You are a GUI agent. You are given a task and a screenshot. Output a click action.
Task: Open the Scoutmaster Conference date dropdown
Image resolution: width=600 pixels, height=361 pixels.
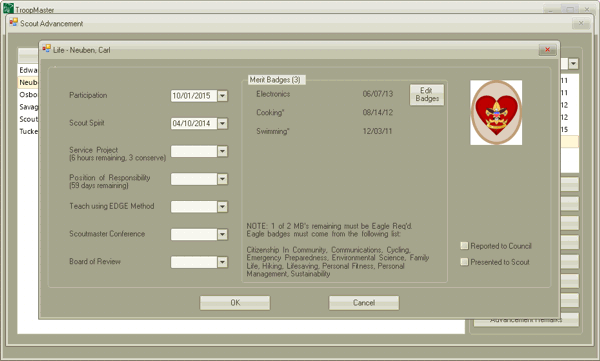[x=222, y=234]
